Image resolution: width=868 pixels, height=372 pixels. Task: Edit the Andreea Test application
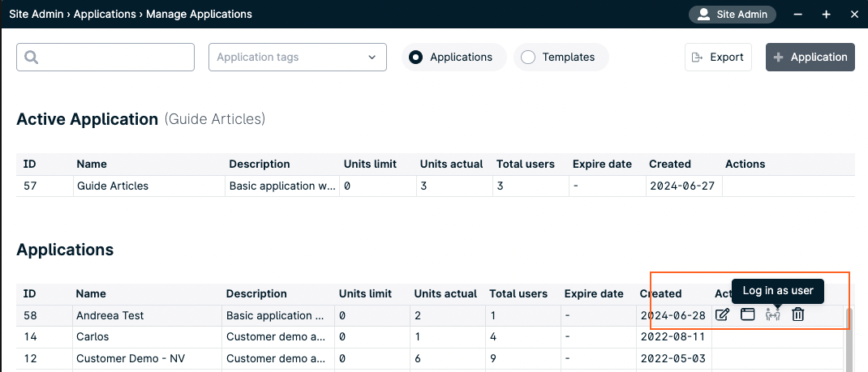(x=722, y=315)
